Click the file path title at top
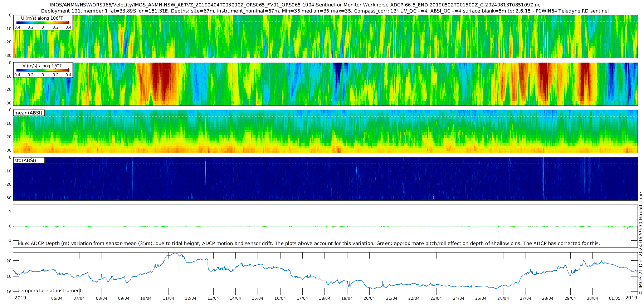This screenshot has width=644, height=304. click(295, 5)
